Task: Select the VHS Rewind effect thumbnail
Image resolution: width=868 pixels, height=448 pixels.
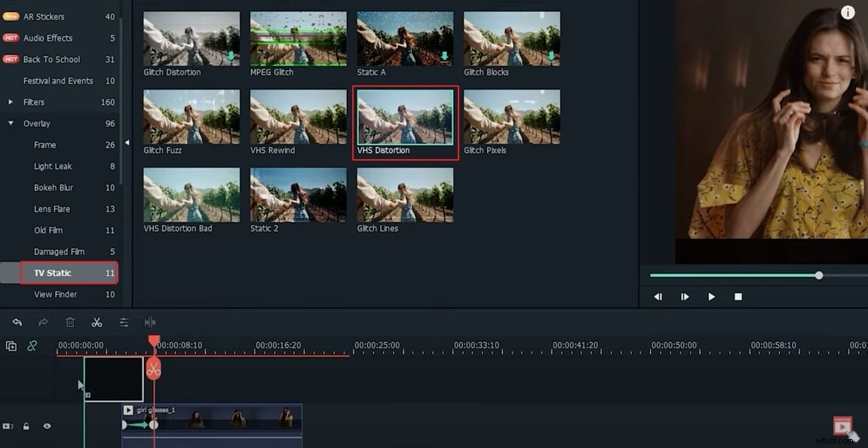Action: pos(298,116)
